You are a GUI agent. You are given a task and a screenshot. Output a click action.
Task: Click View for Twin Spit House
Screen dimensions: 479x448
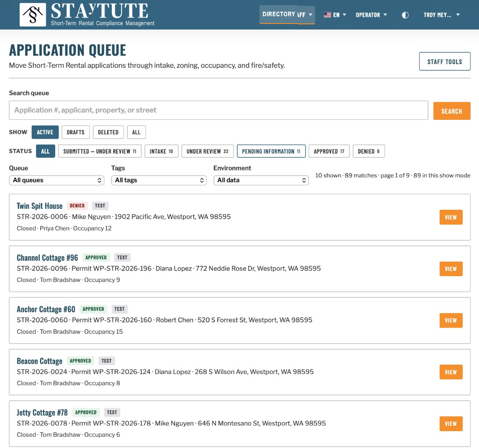451,217
